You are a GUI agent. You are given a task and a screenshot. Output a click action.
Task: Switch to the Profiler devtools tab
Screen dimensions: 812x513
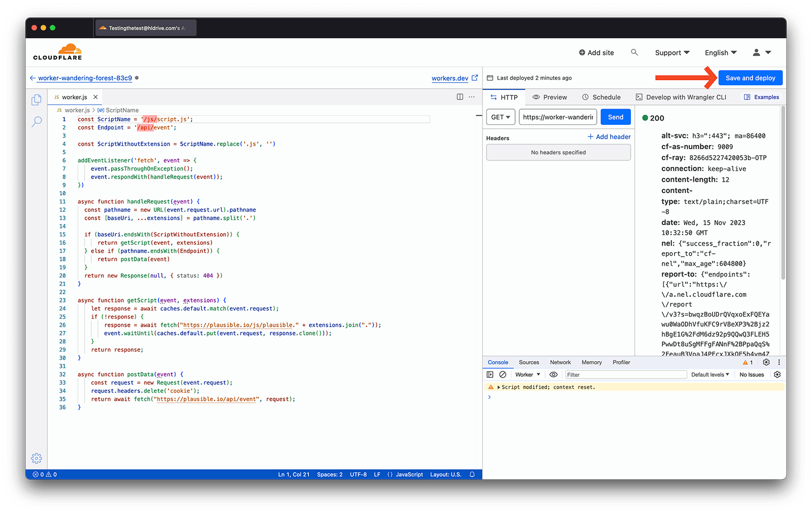tap(621, 362)
